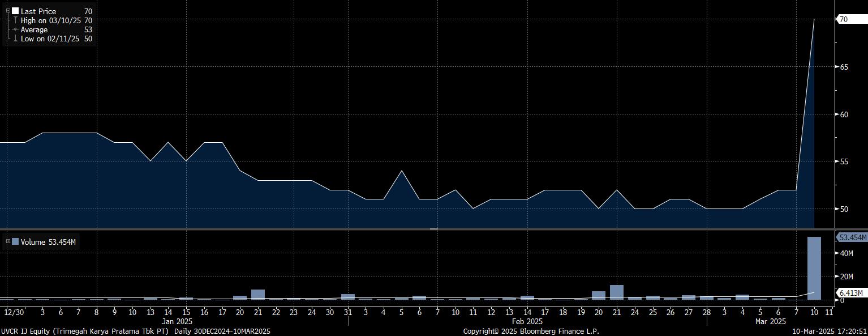Click the panel divider handle between charts
Screen dimensions: 868x336
[434, 229]
